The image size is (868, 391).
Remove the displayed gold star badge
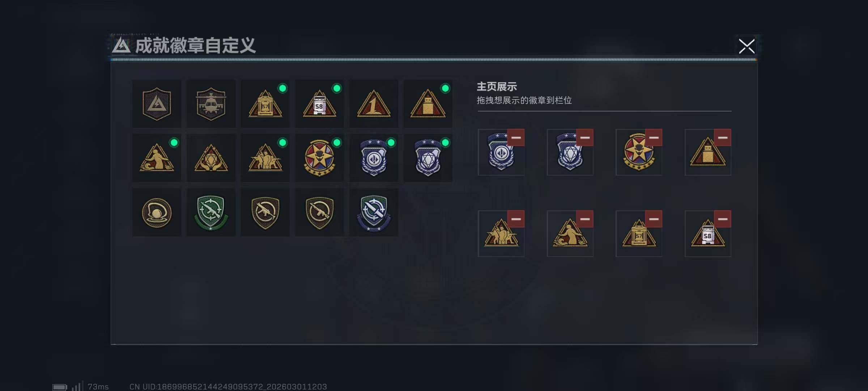tap(654, 138)
